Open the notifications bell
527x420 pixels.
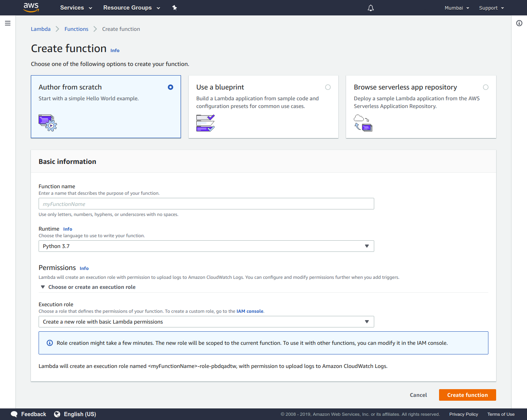371,8
